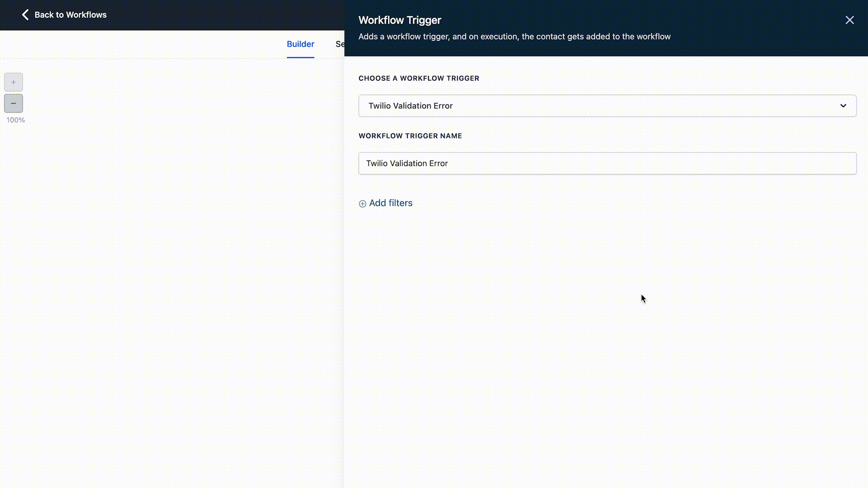Switch to the Builder tab
Viewport: 868px width, 488px height.
click(300, 44)
